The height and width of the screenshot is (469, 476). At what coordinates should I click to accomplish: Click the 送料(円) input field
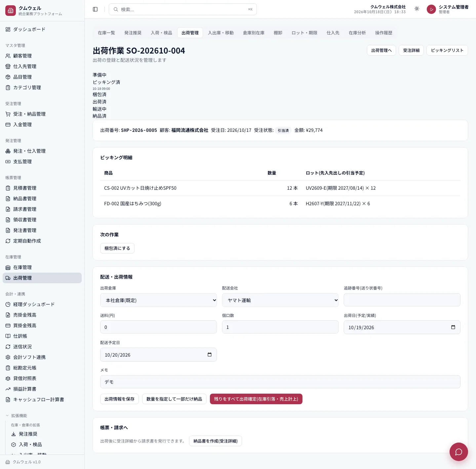158,327
